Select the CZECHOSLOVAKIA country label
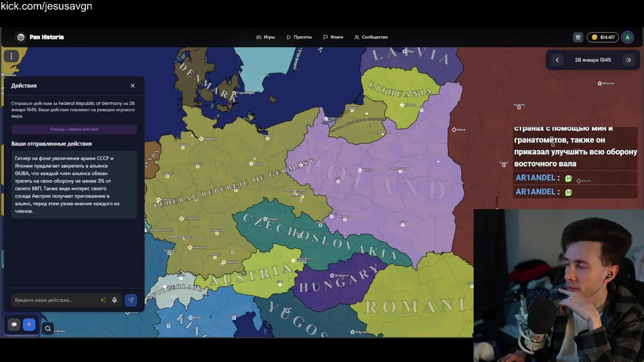The image size is (644, 362). pos(321,237)
